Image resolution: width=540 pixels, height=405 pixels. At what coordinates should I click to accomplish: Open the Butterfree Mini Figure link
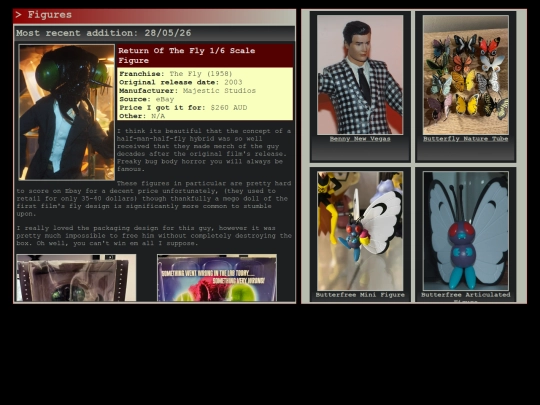point(360,295)
